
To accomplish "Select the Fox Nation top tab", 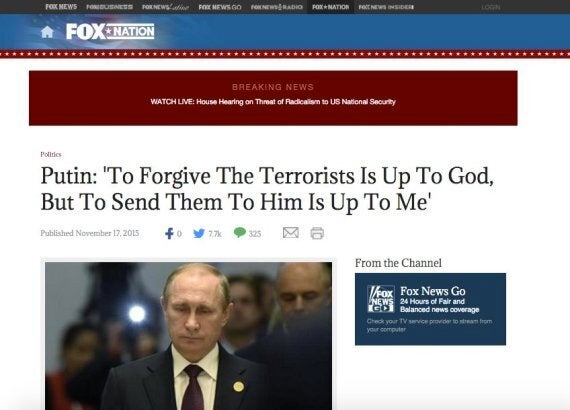I will [330, 7].
